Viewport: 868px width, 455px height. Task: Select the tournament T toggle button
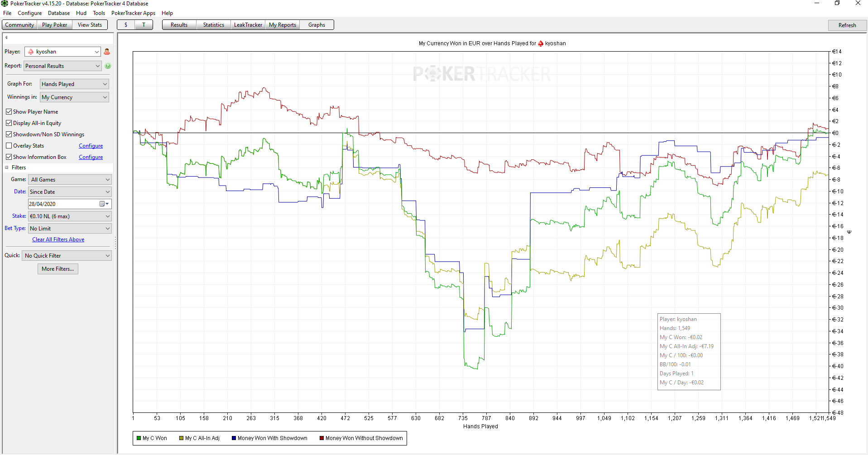(x=144, y=25)
